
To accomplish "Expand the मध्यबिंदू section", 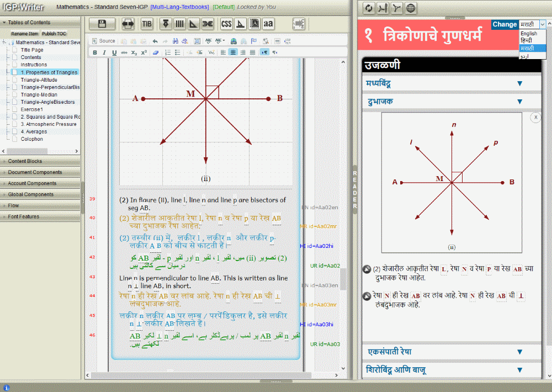I will point(452,83).
